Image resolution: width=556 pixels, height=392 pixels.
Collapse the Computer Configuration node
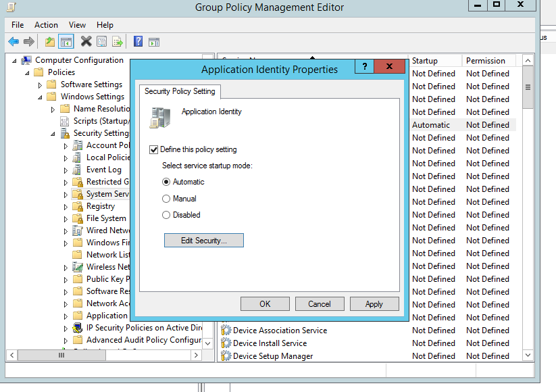(14, 61)
